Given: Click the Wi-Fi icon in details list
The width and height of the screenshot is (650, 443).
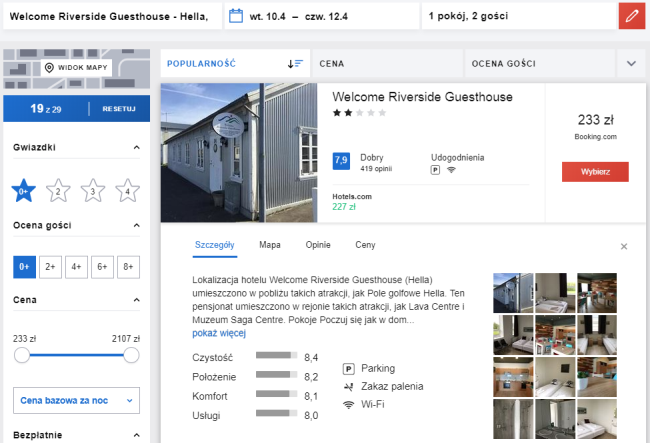Looking at the screenshot, I should (349, 404).
